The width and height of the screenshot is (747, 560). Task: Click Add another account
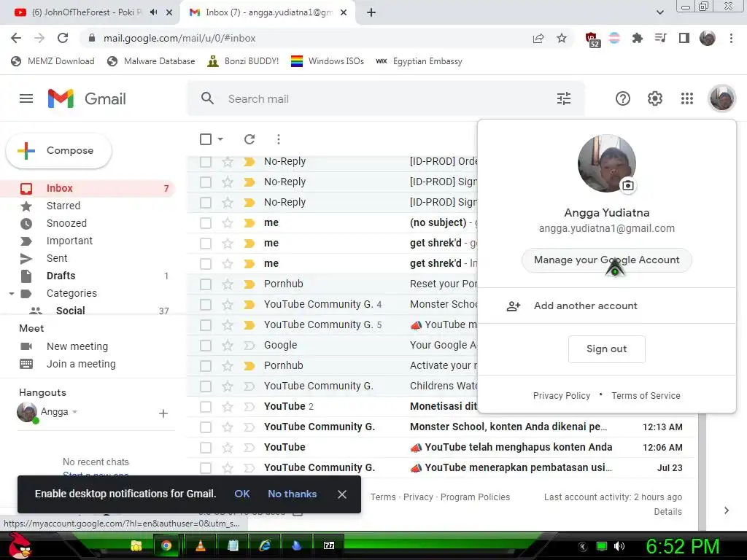586,306
